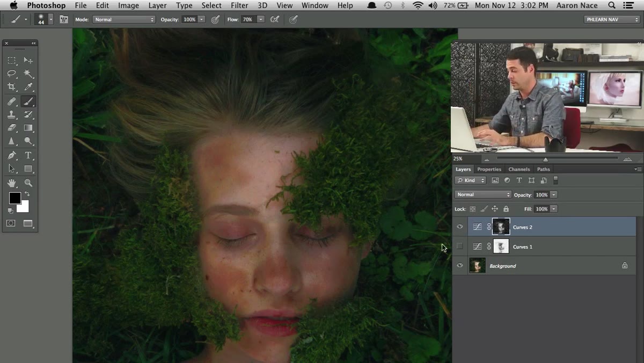Select the Crop tool
The width and height of the screenshot is (644, 363).
pyautogui.click(x=12, y=86)
